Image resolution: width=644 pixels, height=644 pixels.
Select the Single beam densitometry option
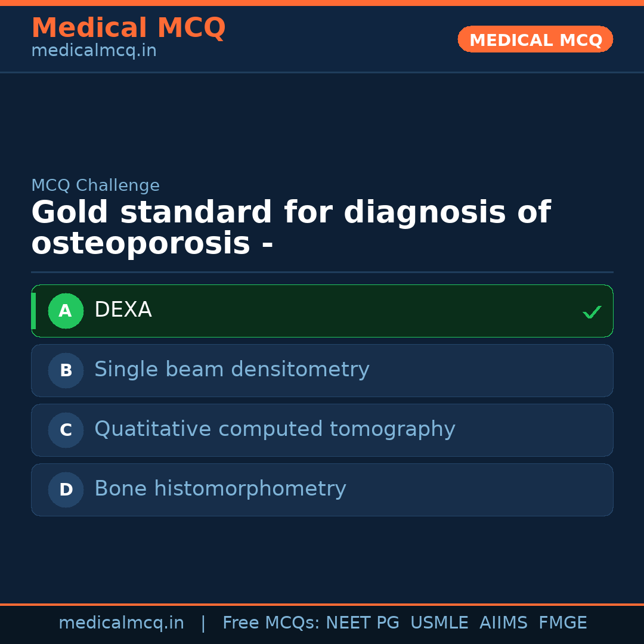322,370
